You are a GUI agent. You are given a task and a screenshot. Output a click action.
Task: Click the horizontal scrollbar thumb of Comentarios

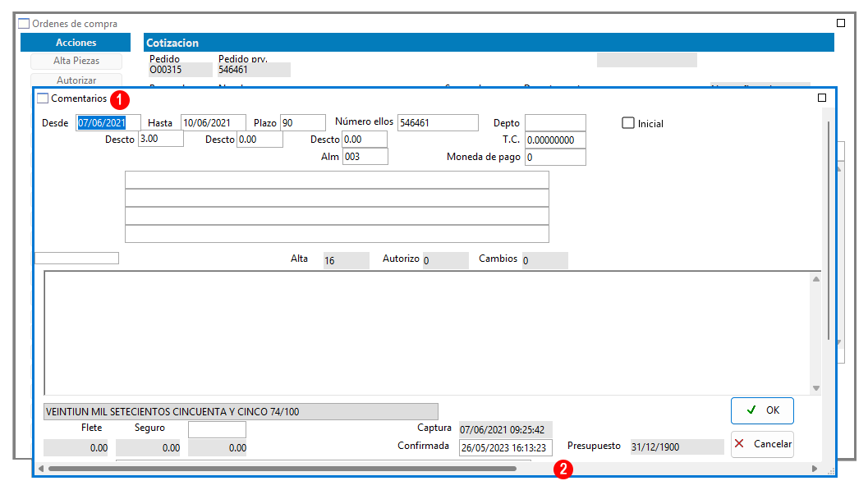click(x=282, y=469)
